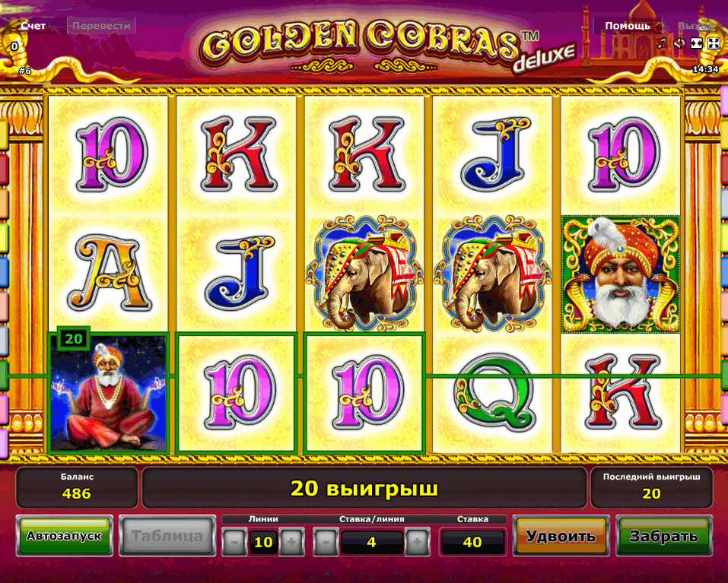Click the turbaned man with cobras symbol
Screen dimensions: 728x583
tap(620, 274)
